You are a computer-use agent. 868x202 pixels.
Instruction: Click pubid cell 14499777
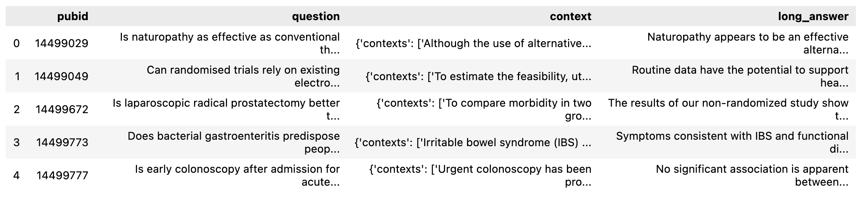pyautogui.click(x=62, y=175)
